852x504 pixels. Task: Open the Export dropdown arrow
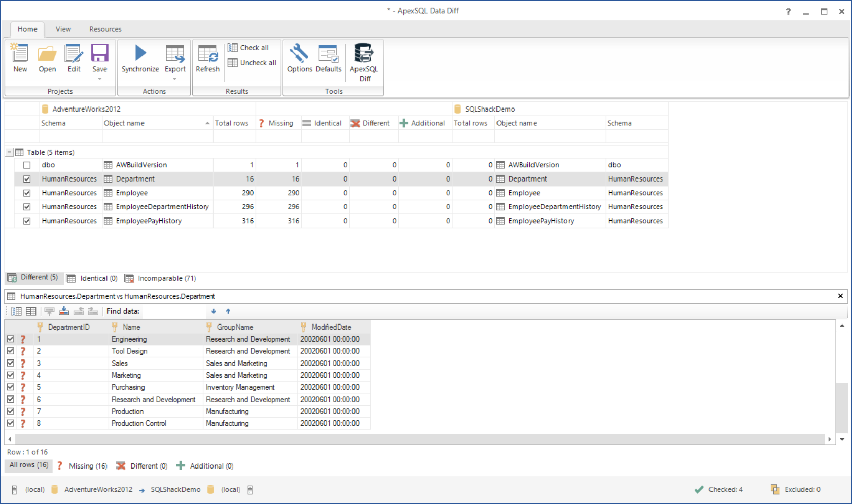point(175,79)
